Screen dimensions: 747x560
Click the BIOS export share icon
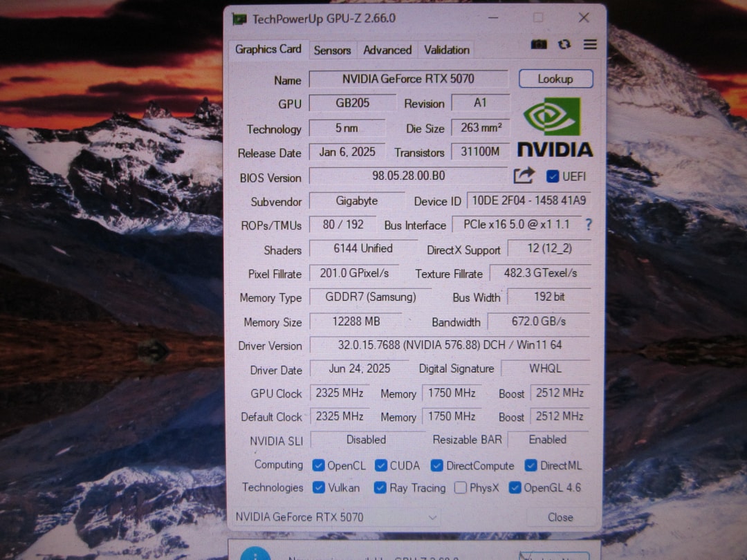524,176
